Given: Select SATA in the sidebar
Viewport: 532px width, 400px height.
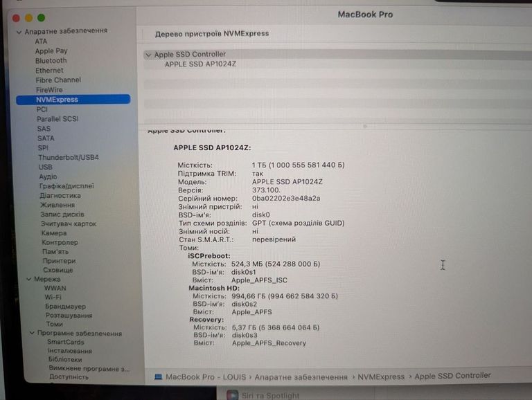Looking at the screenshot, I should tap(46, 138).
